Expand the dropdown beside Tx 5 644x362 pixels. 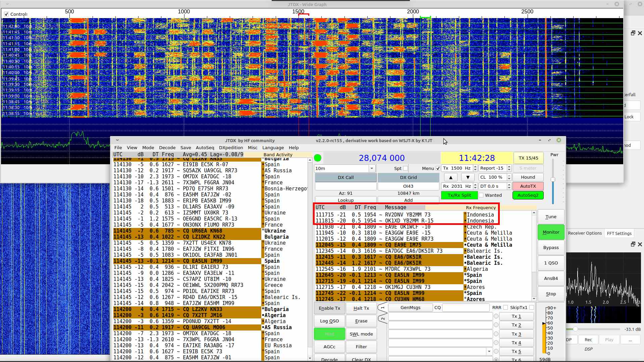[489, 351]
